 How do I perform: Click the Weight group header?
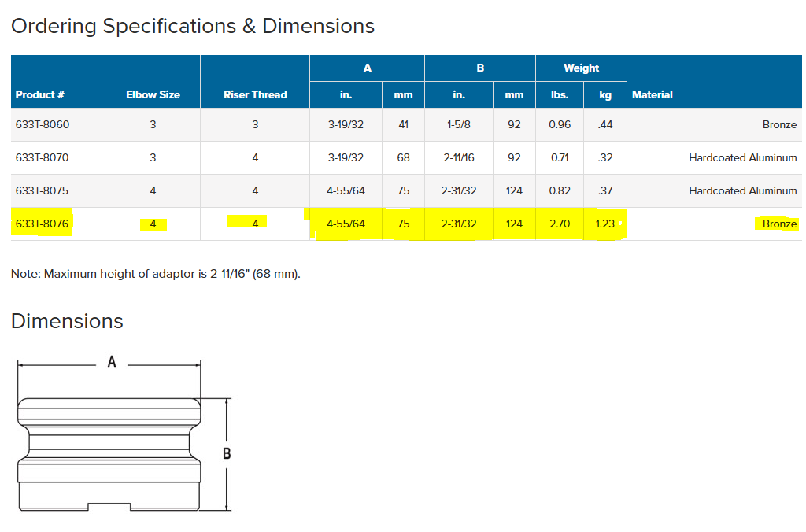581,68
